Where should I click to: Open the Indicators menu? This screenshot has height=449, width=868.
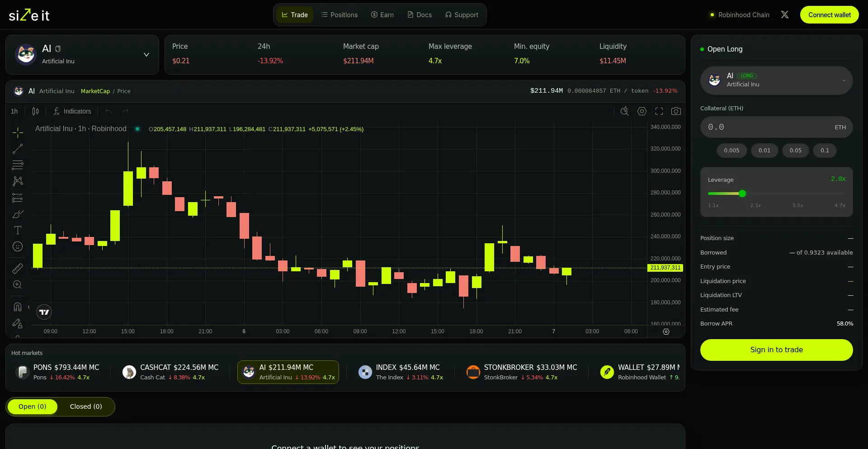pyautogui.click(x=72, y=111)
